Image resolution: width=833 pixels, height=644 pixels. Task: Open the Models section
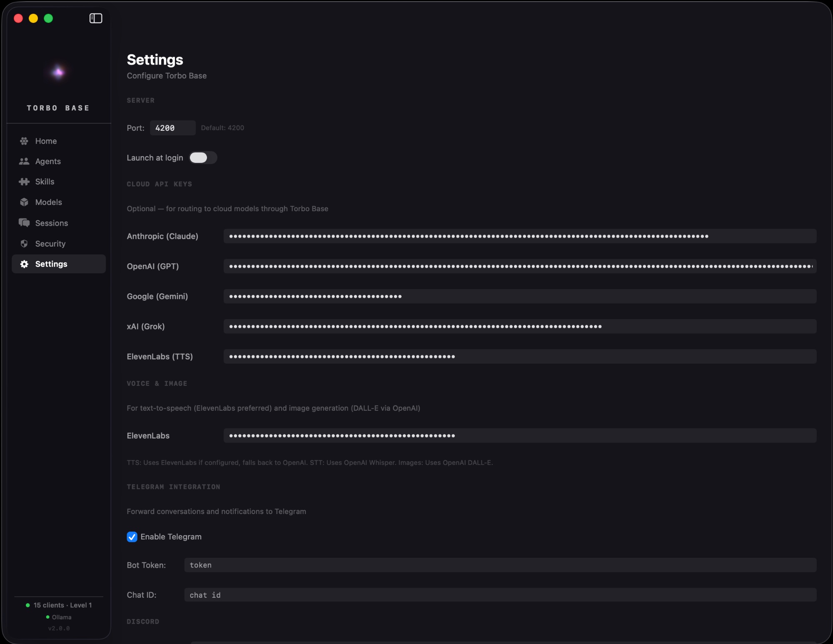48,202
